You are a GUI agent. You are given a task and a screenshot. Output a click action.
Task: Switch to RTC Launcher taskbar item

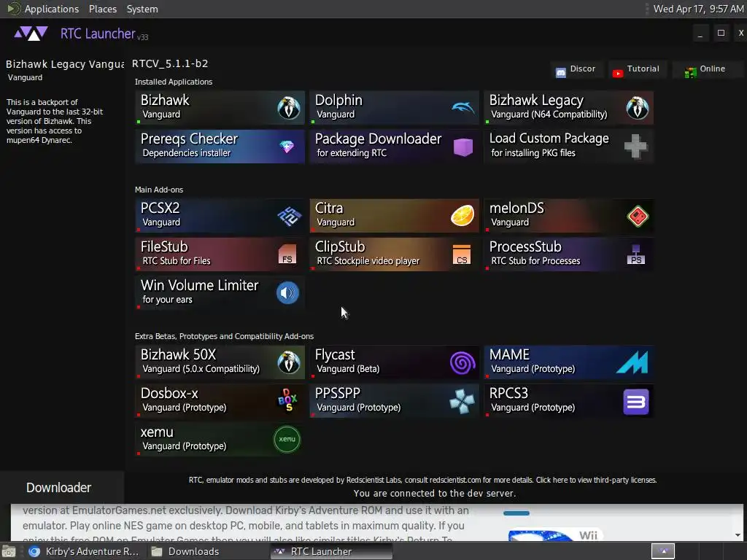tap(331, 551)
